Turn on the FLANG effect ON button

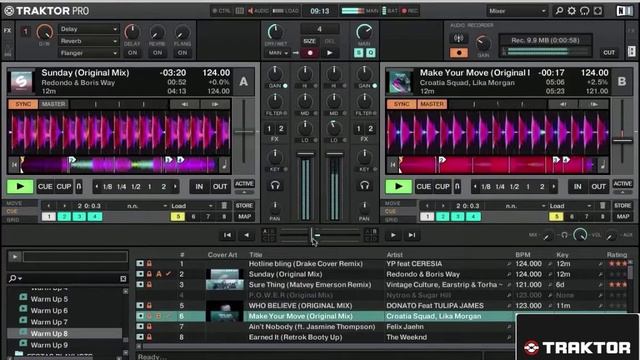[x=182, y=53]
